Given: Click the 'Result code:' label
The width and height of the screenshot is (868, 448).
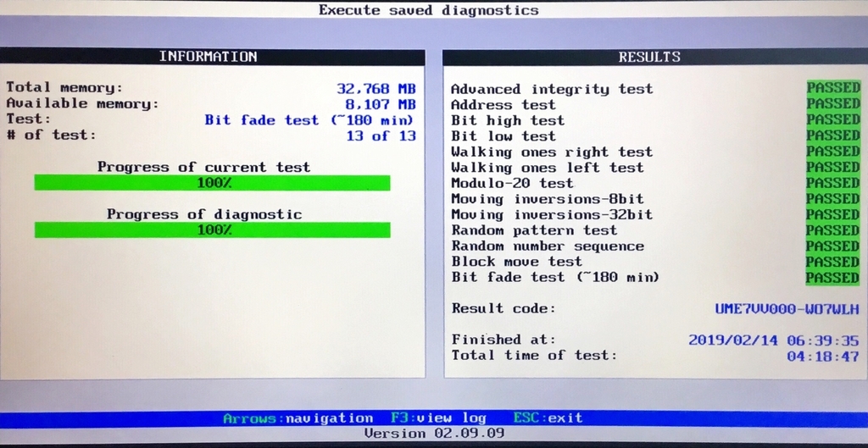Looking at the screenshot, I should click(504, 308).
